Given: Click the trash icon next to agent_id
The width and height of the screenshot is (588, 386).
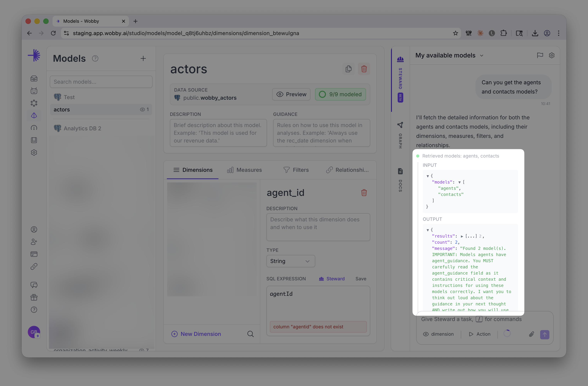Looking at the screenshot, I should 364,193.
